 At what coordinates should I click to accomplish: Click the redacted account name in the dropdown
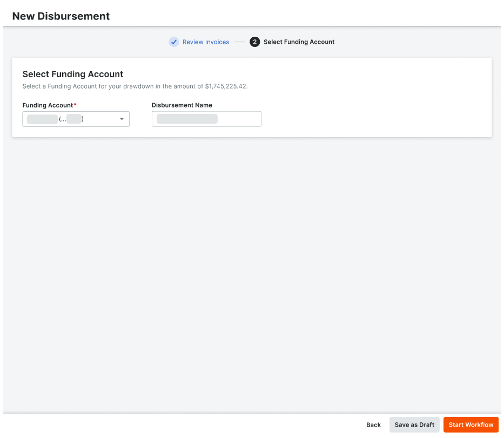point(42,119)
